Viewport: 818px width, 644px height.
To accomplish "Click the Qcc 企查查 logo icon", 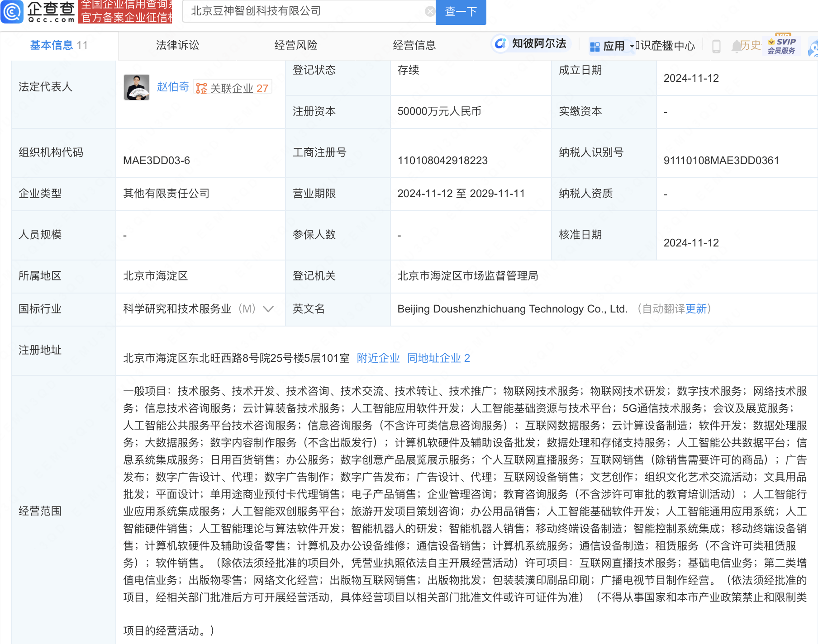I will click(x=12, y=12).
